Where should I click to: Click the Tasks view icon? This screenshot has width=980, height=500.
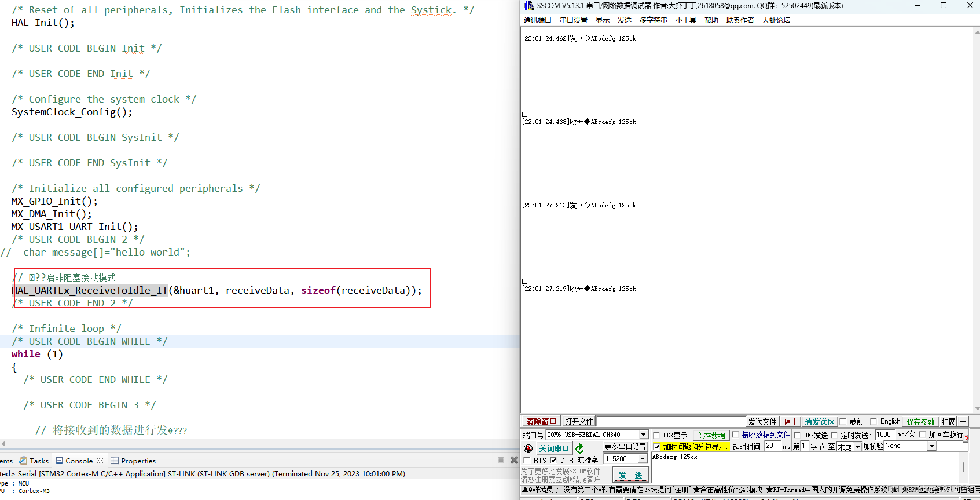point(23,461)
